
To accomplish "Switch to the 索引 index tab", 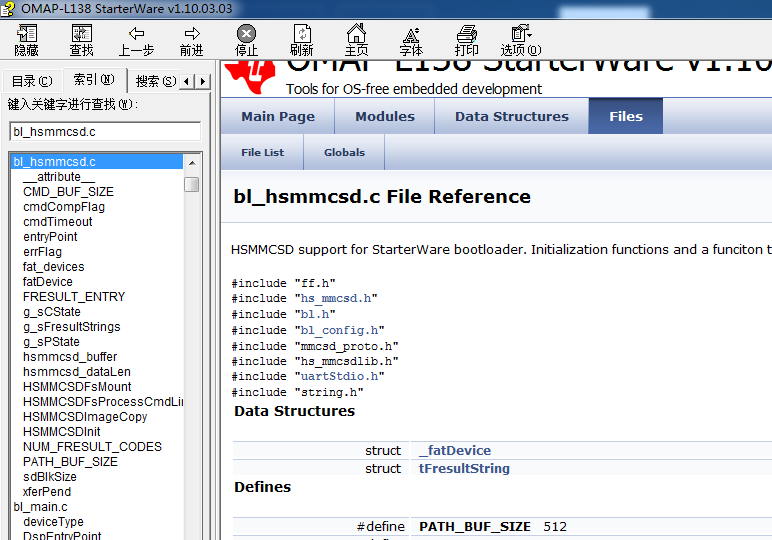I will coord(94,79).
